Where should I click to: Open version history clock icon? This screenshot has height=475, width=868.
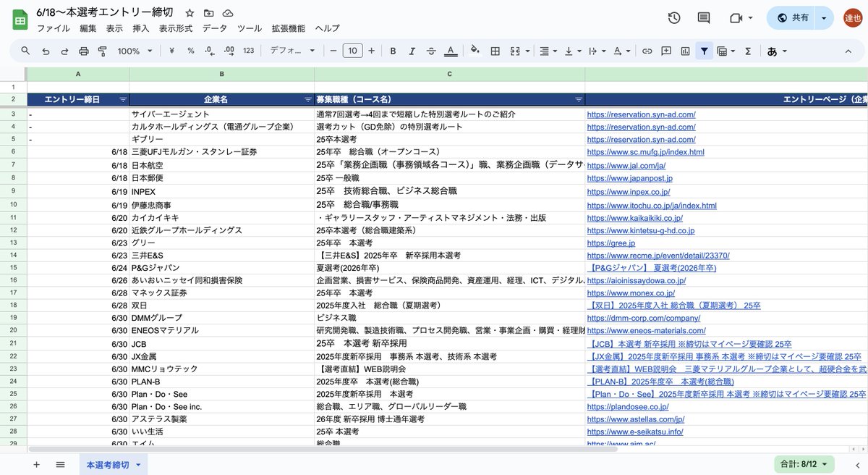tap(674, 18)
